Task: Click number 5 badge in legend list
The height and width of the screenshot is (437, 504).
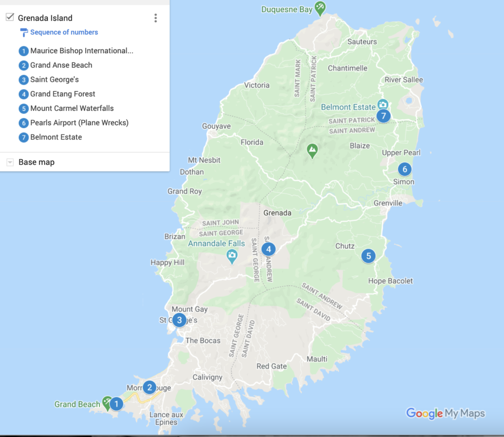Action: [24, 108]
